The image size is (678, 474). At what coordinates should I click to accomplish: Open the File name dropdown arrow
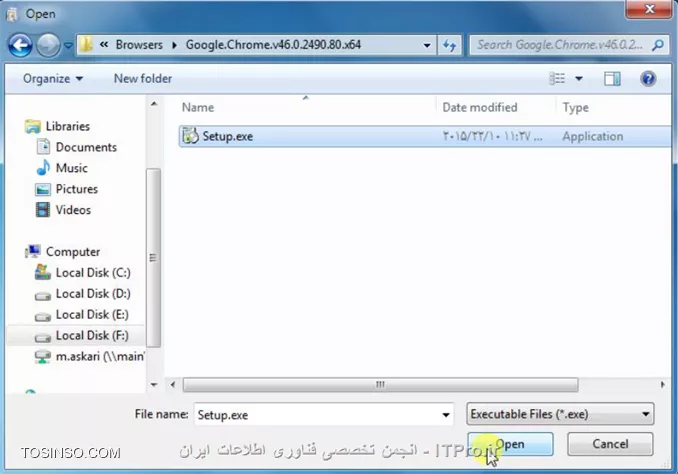point(445,415)
